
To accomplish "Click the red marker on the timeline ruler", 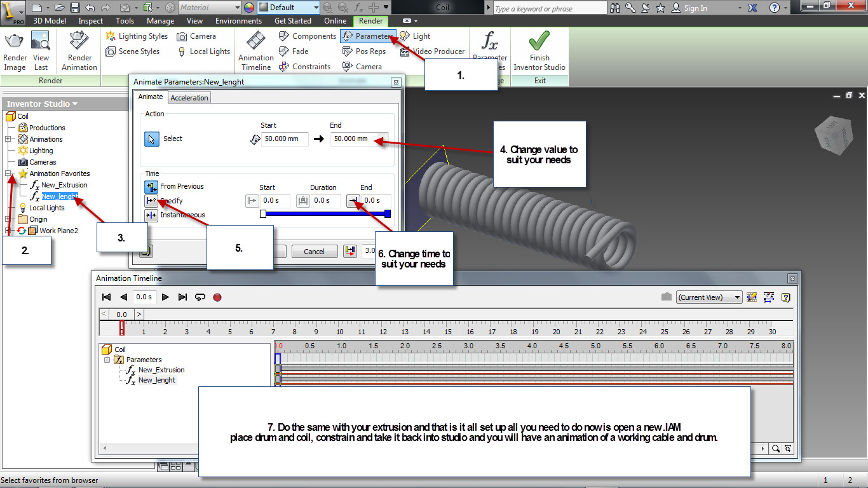I will [x=122, y=328].
